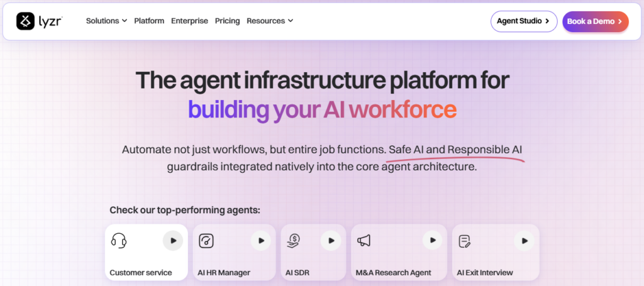Expand the Resources dropdown menu

click(x=270, y=21)
